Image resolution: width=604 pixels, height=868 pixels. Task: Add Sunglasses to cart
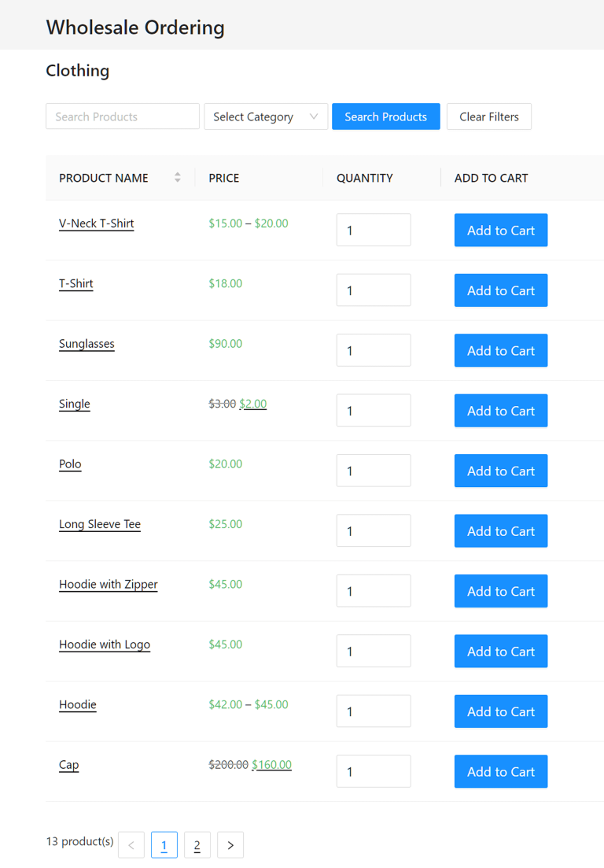tap(501, 351)
